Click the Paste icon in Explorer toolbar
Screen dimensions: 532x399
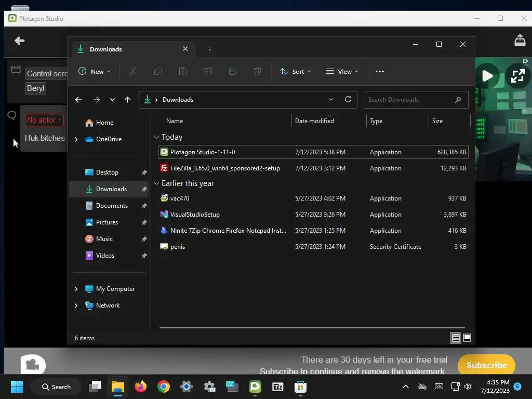tap(182, 71)
